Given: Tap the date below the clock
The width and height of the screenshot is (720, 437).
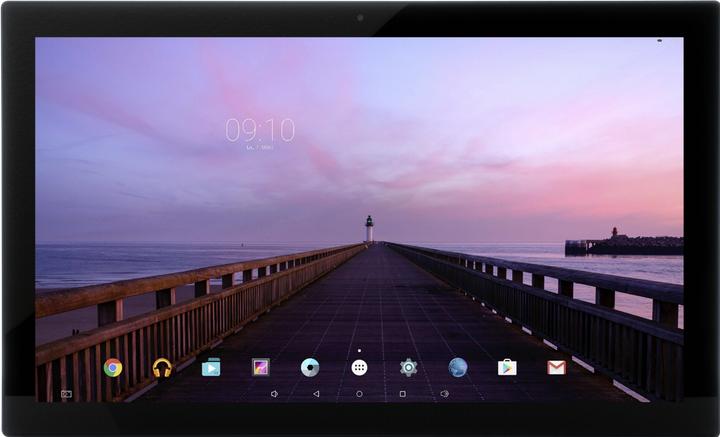Looking at the screenshot, I should tap(259, 147).
